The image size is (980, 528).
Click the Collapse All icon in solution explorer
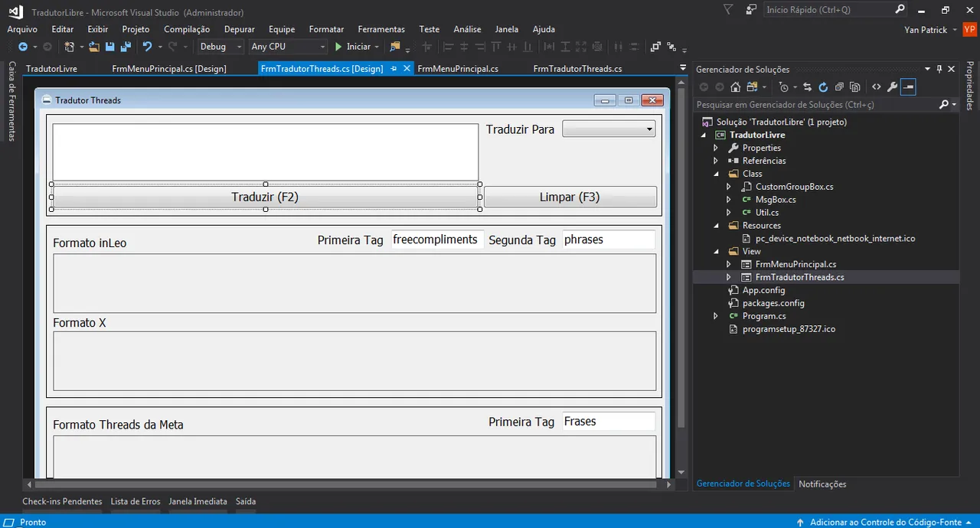tap(839, 86)
